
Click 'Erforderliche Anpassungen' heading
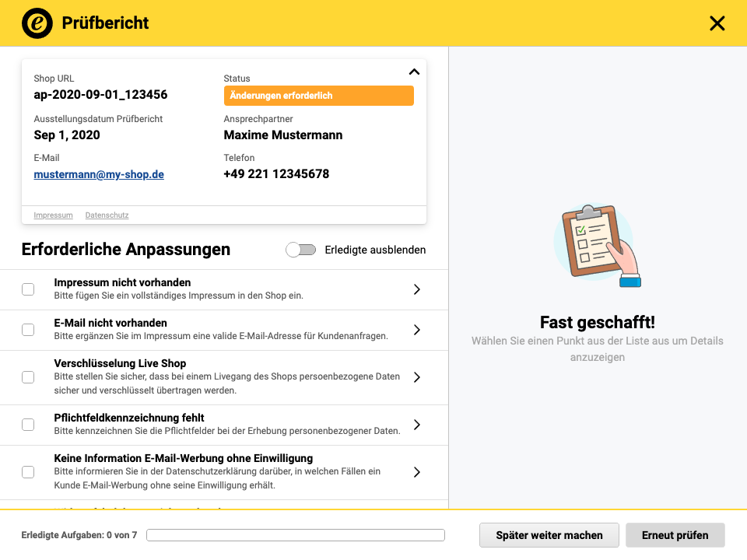click(x=126, y=249)
